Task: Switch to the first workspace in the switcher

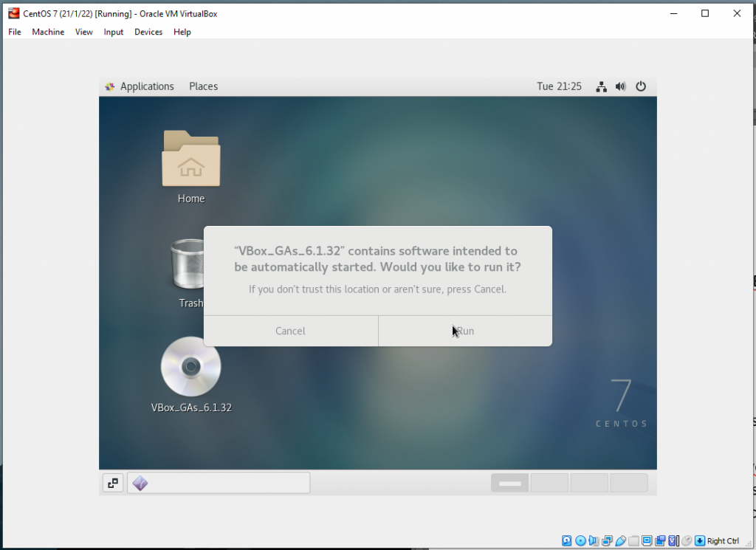Action: (x=509, y=483)
